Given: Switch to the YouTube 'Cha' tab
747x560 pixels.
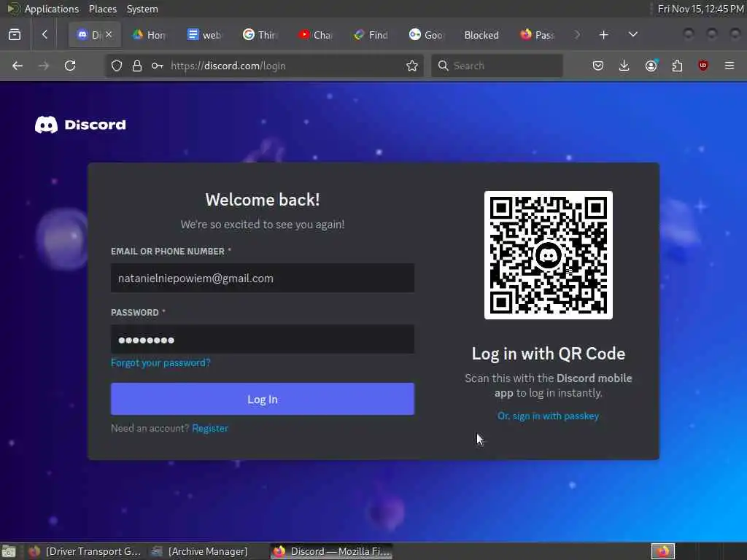Looking at the screenshot, I should [x=315, y=35].
